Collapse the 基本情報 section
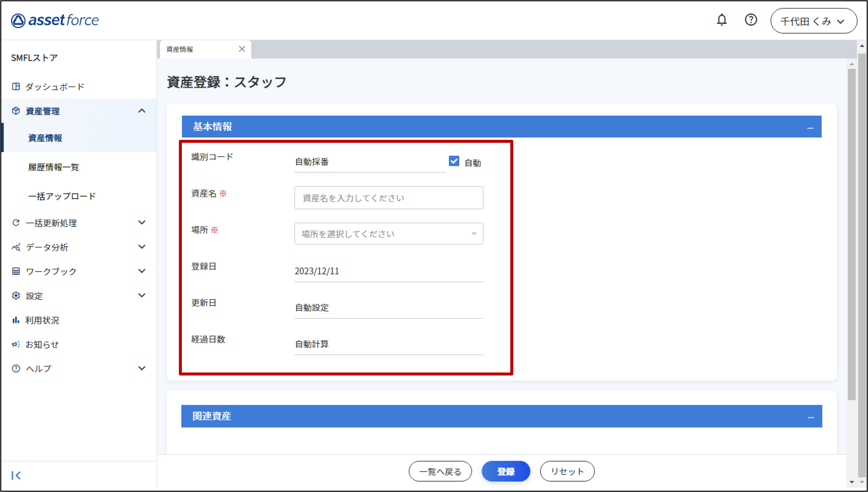The height and width of the screenshot is (492, 868). (810, 127)
